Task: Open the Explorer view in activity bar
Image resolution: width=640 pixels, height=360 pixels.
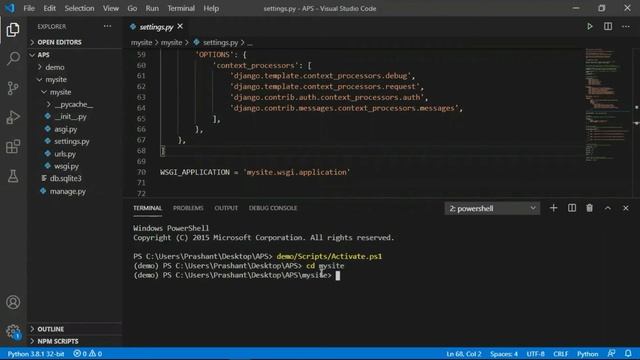Action: point(13,29)
